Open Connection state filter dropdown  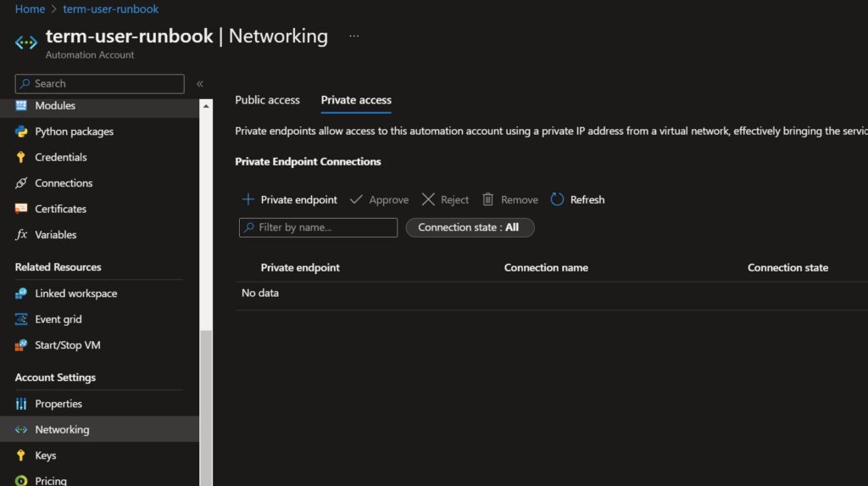click(x=470, y=227)
